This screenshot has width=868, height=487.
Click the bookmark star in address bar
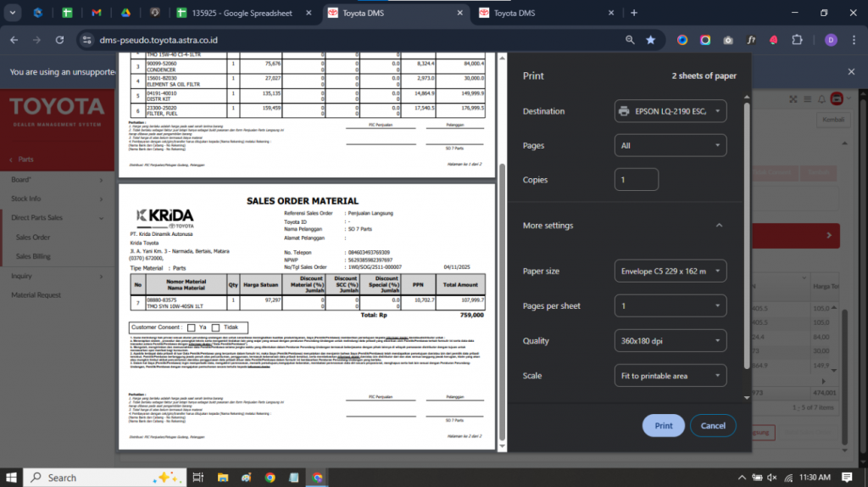[x=650, y=40]
